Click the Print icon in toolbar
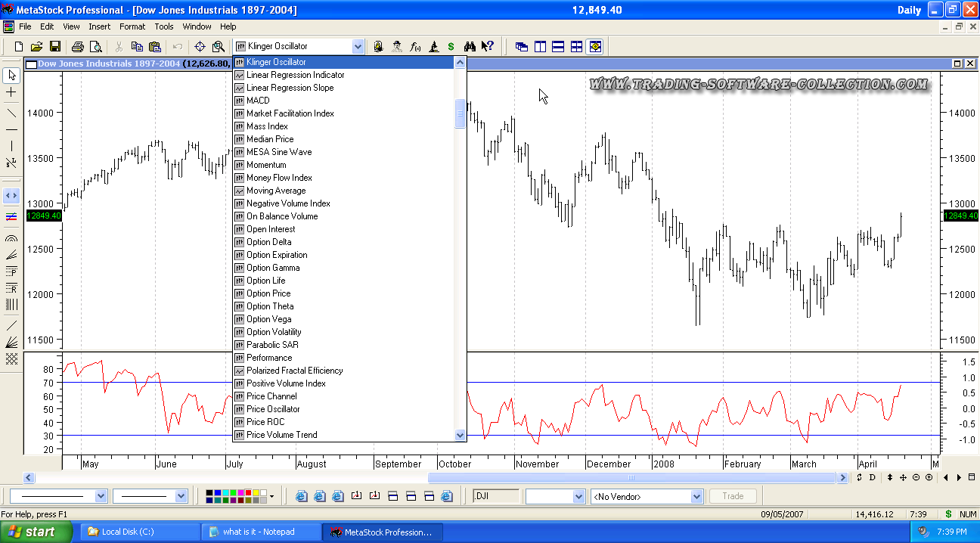Screen dimensions: 980x543 (x=77, y=47)
